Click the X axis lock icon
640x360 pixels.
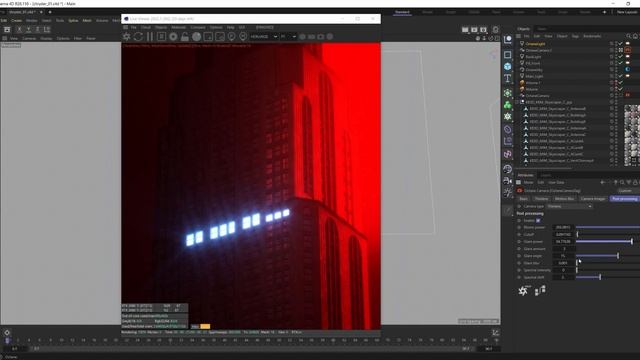point(19,29)
